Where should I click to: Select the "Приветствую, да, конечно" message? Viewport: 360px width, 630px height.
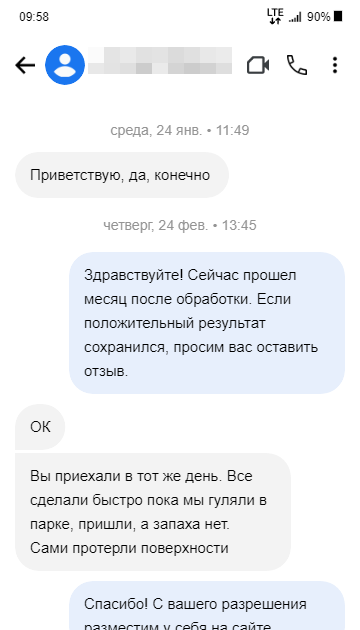click(122, 175)
